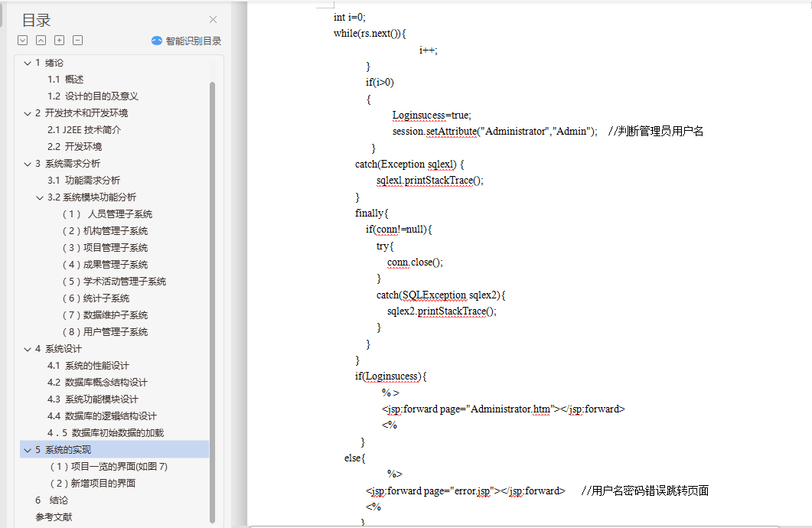Select '(5) 学术活动管理子系统' entry

114,281
